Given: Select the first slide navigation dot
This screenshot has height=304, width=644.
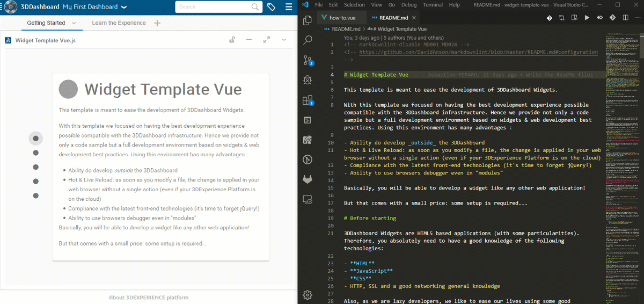Looking at the screenshot, I should [36, 139].
